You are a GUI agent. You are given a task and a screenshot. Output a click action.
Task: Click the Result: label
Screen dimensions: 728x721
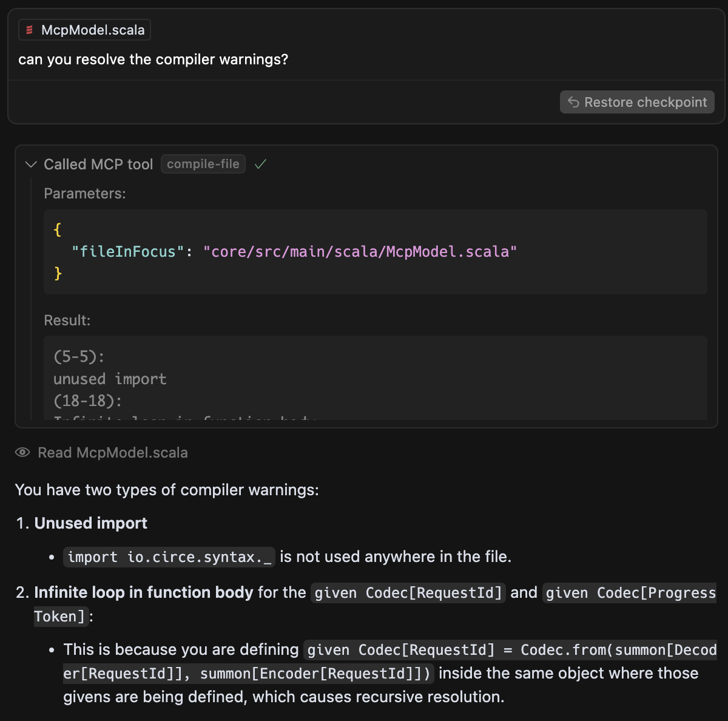(x=67, y=320)
